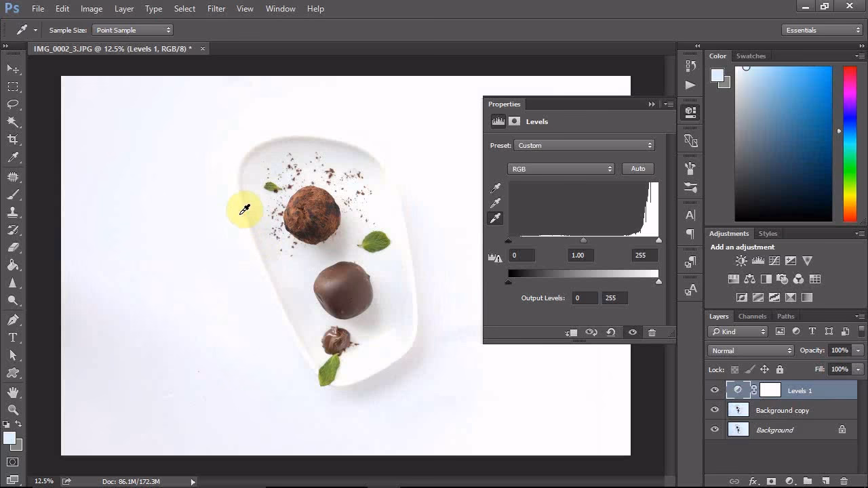Select the white point eyedropper in Levels

click(495, 218)
